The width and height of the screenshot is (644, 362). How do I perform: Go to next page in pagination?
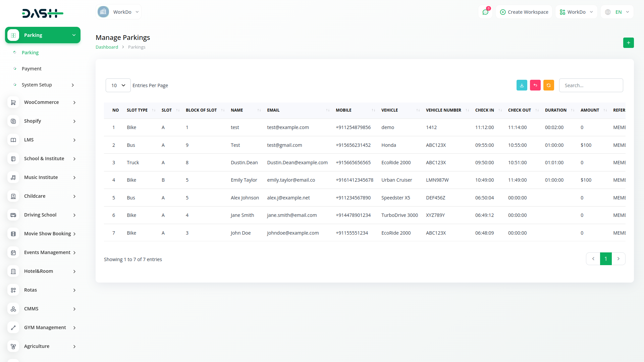618,259
